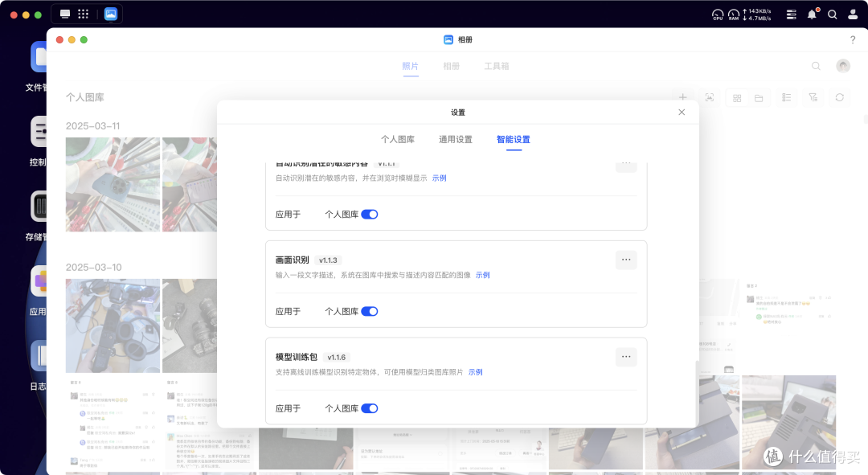Open the filter icon in gallery toolbar
The width and height of the screenshot is (868, 475).
813,97
